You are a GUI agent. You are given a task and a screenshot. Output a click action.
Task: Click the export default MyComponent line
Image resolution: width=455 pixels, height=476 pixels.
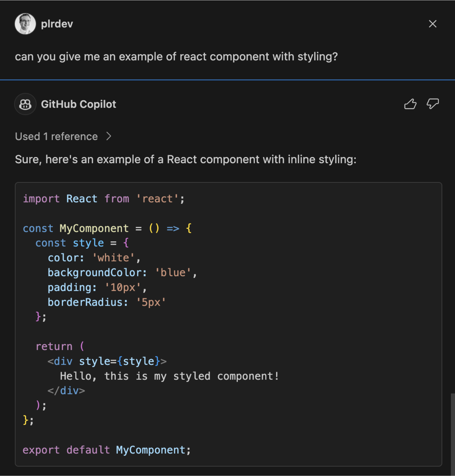106,450
